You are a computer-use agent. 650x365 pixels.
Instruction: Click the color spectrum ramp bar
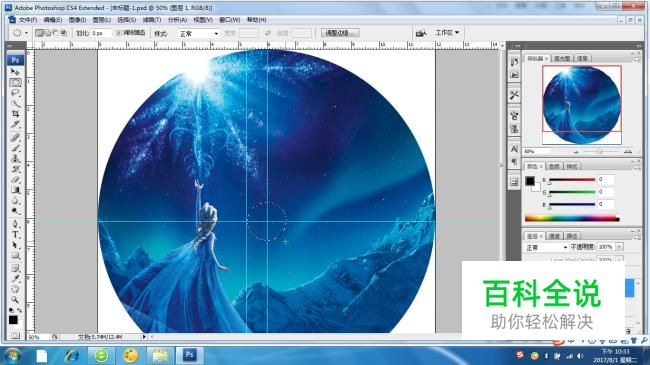click(x=572, y=218)
